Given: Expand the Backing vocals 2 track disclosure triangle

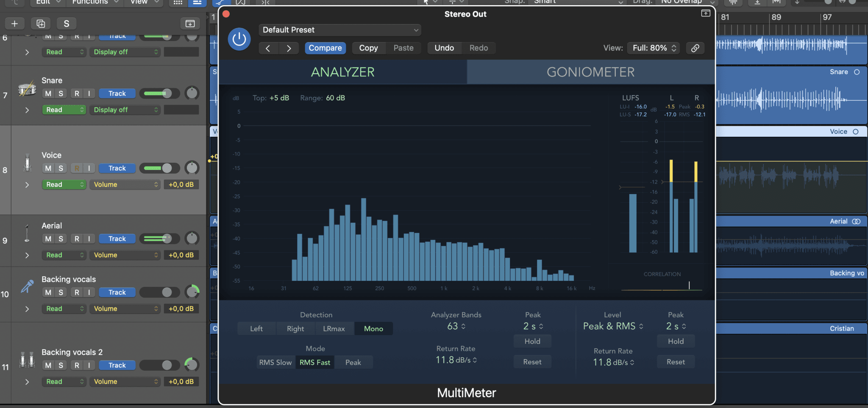Looking at the screenshot, I should [27, 381].
